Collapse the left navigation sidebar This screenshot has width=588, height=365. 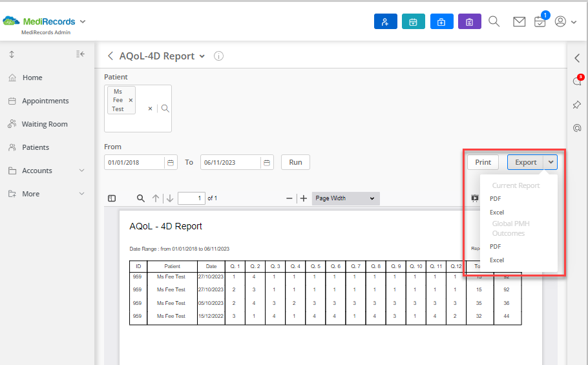[80, 54]
